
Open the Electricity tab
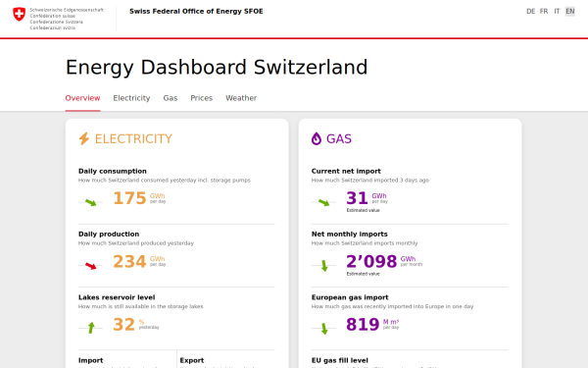pos(131,98)
